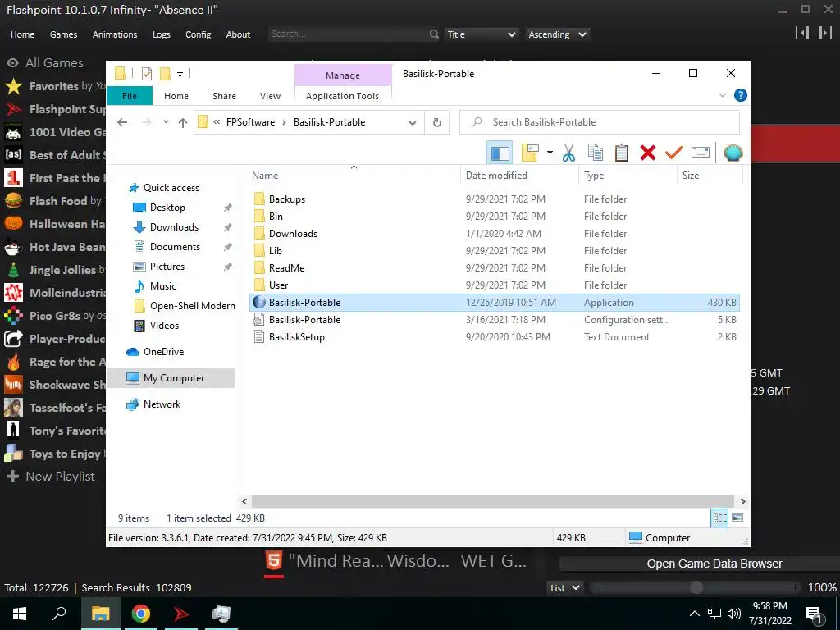Open Music in navigation pane
Screen dimensions: 840x630
point(163,286)
